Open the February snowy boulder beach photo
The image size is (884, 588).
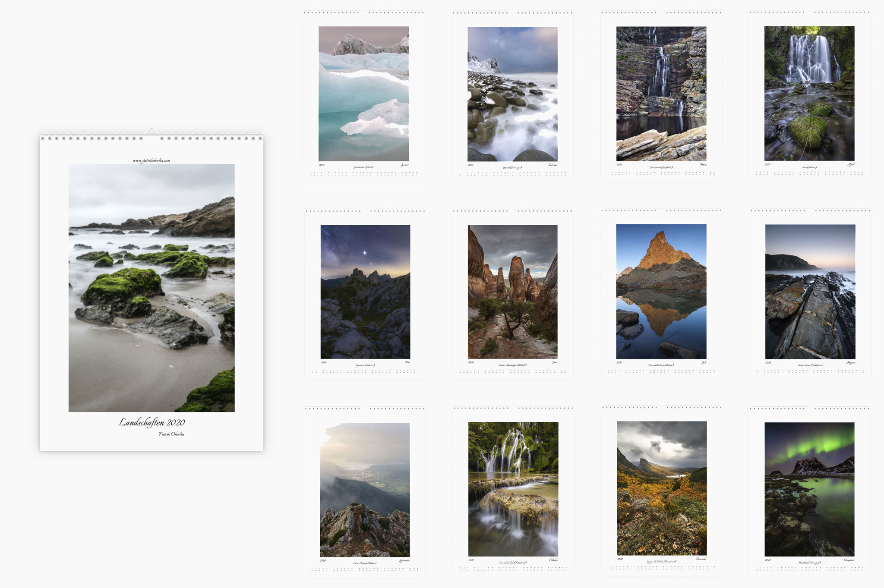point(512,94)
